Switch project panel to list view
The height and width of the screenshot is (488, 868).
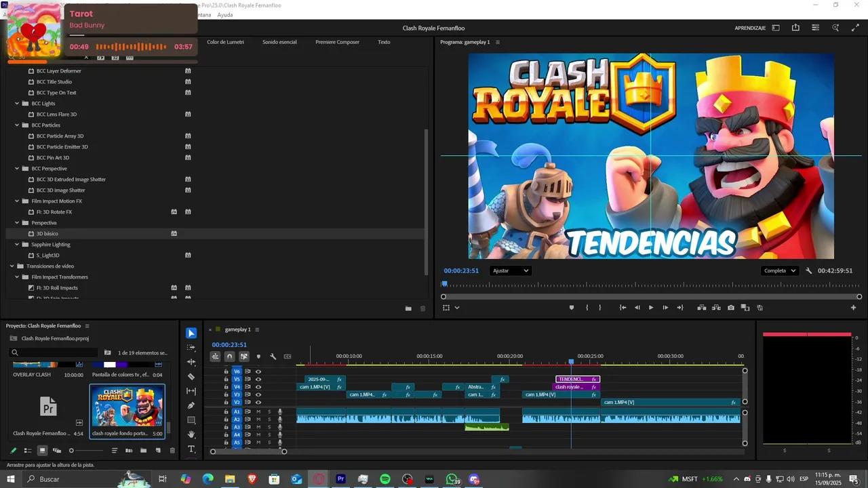pyautogui.click(x=28, y=450)
